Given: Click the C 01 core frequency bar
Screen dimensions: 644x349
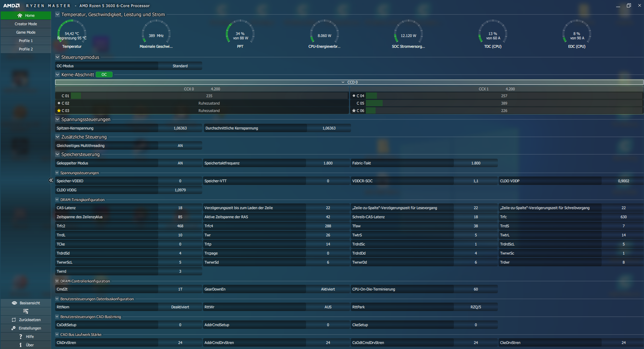Looking at the screenshot, I should (209, 96).
